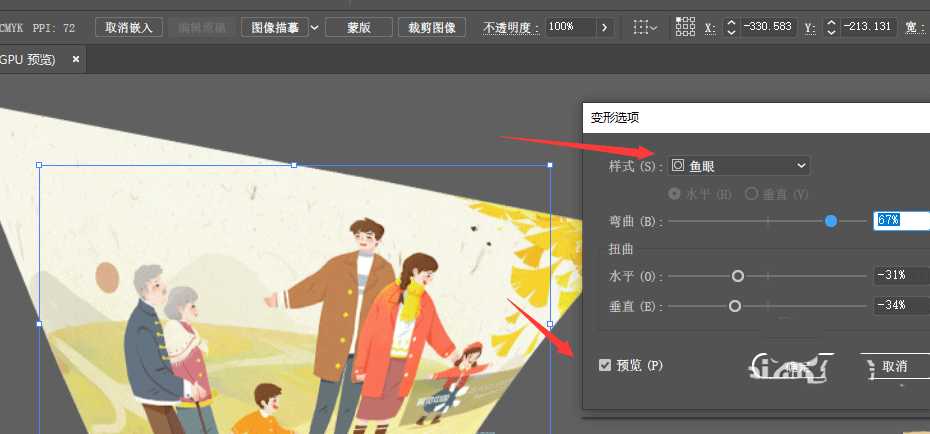Switch to the GPU 预览 document tab

(x=30, y=59)
